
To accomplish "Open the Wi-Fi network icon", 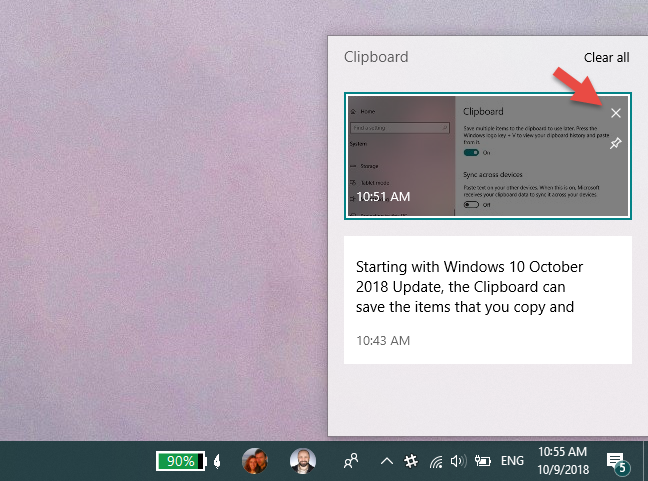I will (436, 461).
